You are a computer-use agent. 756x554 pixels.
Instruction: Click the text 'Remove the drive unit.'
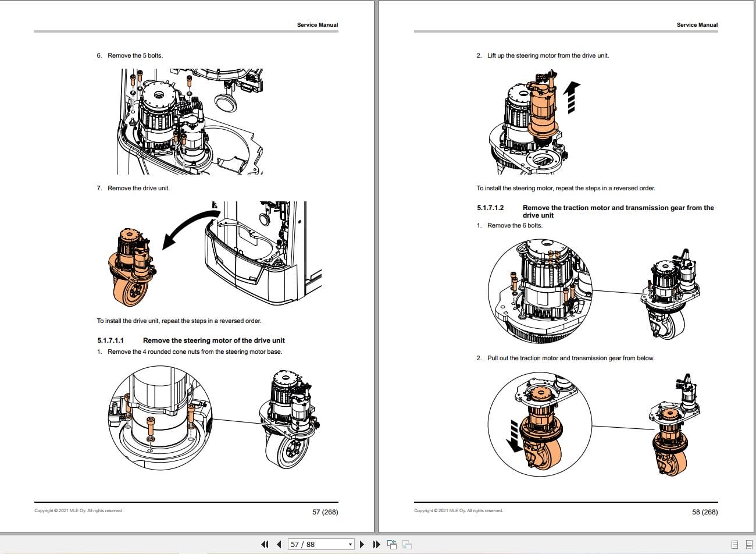138,189
